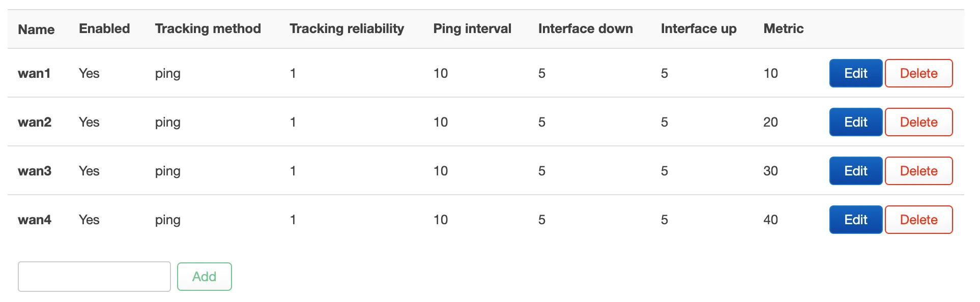Remove the wan3 interface
Image resolution: width=980 pixels, height=302 pixels.
click(x=918, y=171)
